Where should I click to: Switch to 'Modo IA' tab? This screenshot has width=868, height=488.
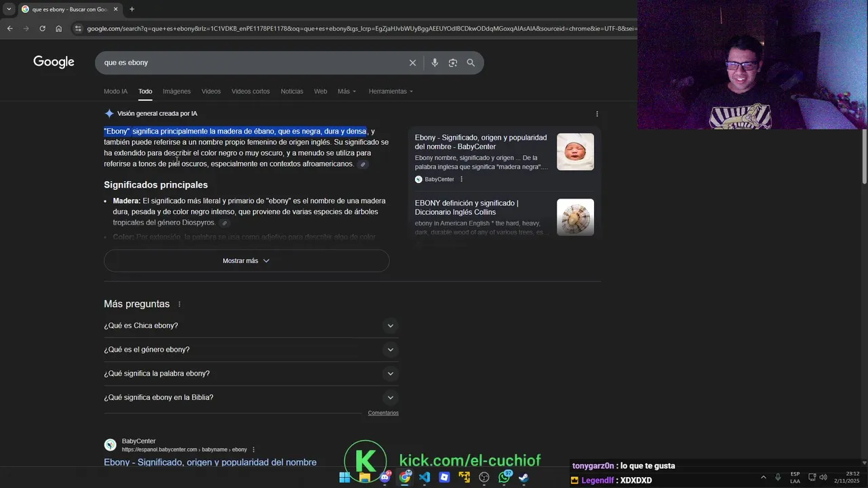coord(115,91)
